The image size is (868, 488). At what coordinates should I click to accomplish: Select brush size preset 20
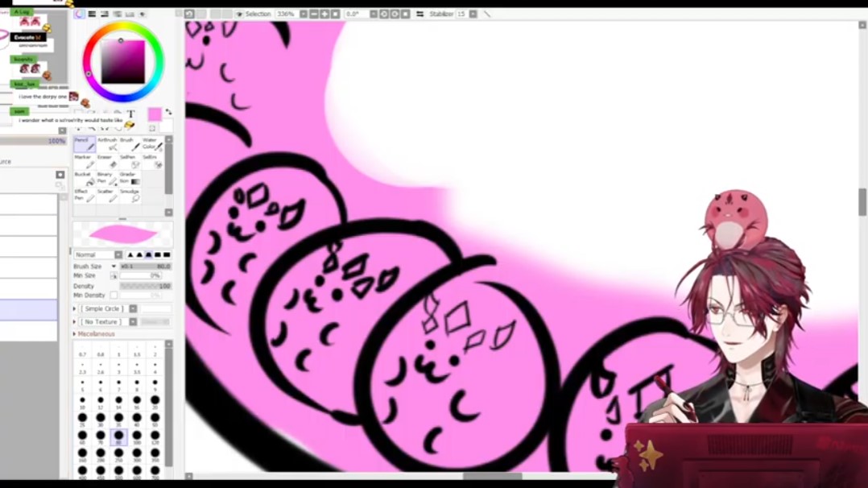pyautogui.click(x=155, y=402)
